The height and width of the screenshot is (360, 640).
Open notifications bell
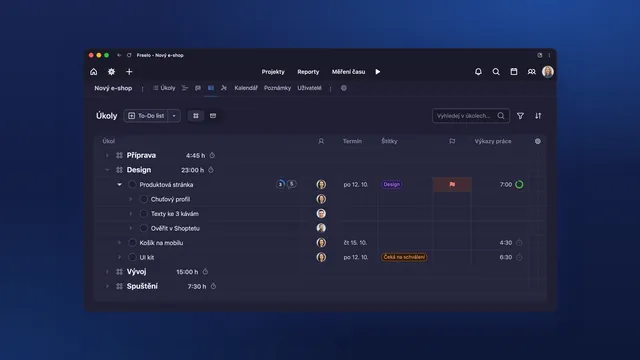[x=478, y=72]
